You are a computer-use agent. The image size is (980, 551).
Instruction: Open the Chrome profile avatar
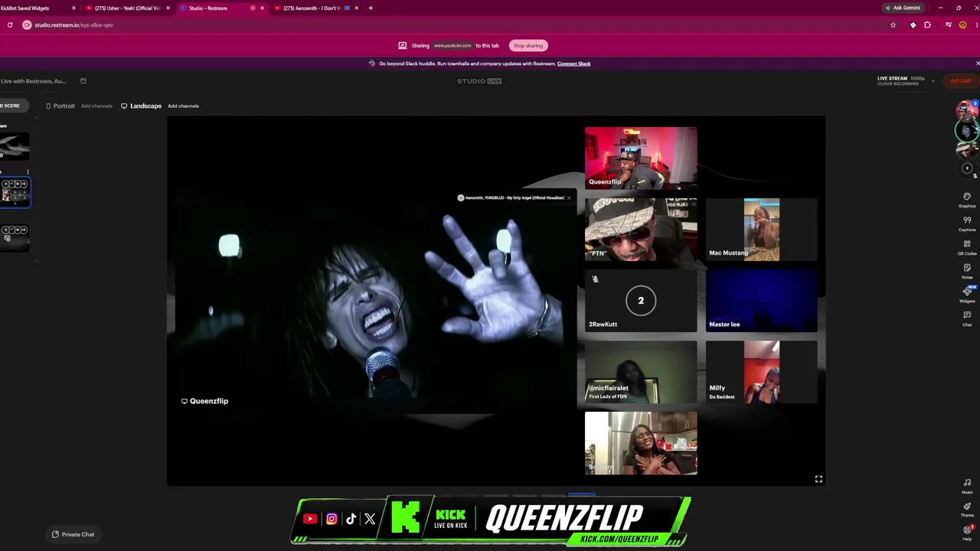click(962, 25)
